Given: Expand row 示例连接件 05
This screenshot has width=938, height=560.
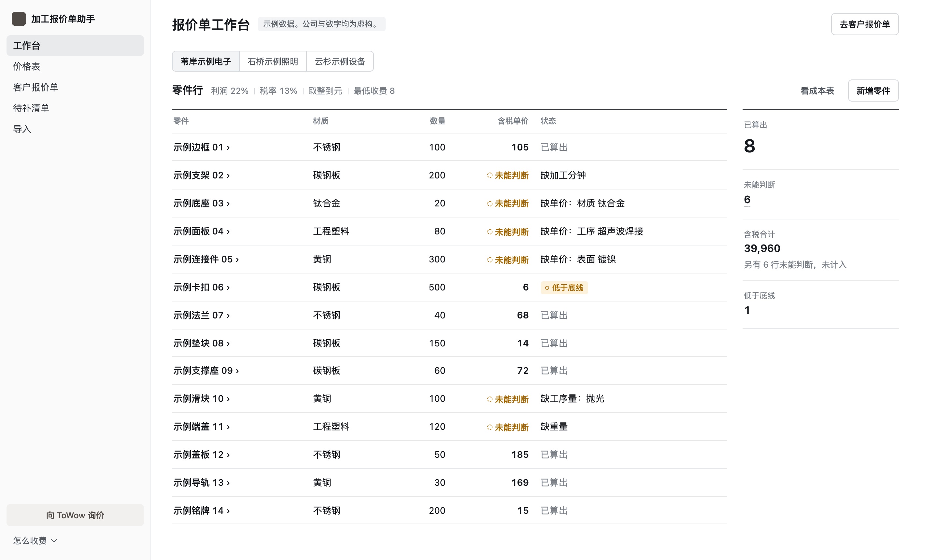Looking at the screenshot, I should (206, 259).
